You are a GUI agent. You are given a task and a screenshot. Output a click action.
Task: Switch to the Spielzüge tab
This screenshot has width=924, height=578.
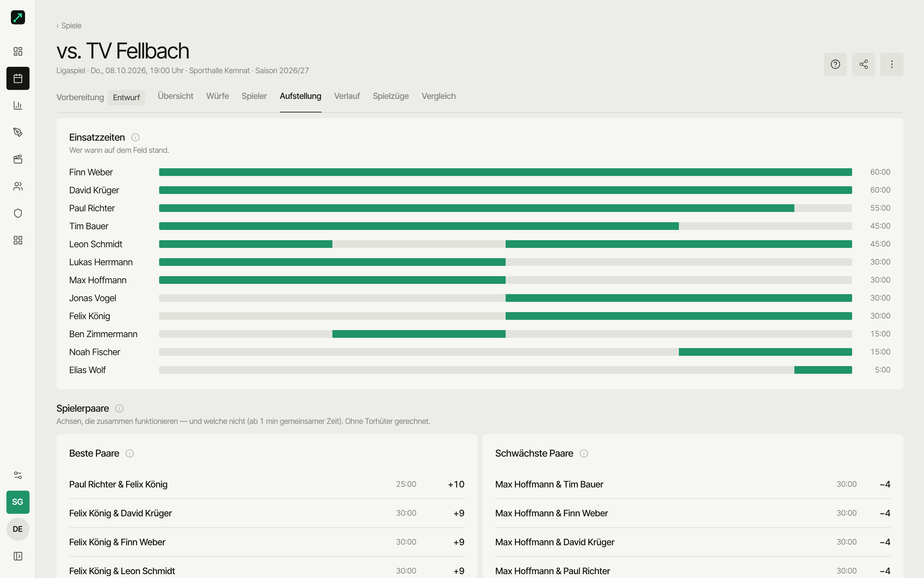[390, 96]
